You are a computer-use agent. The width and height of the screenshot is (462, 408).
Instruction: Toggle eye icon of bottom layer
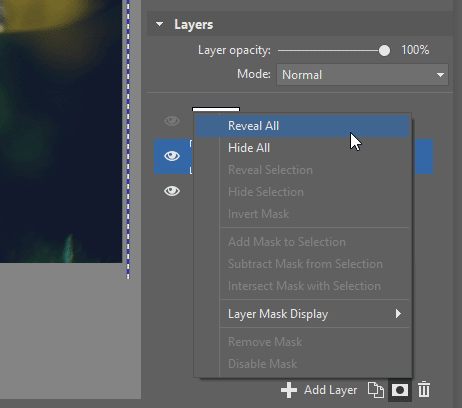pyautogui.click(x=172, y=191)
